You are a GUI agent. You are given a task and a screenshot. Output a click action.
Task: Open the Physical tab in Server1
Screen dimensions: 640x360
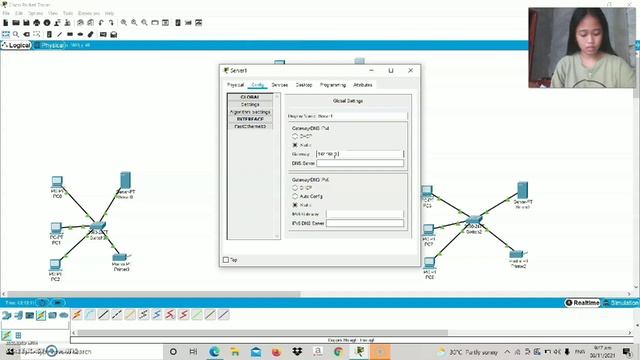coord(236,85)
